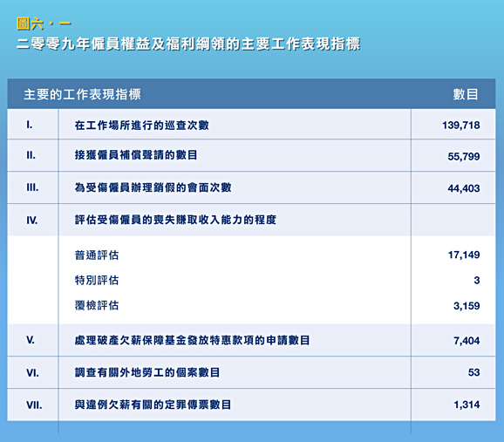Click the figure label 圖六．一
This screenshot has height=442, width=504.
pyautogui.click(x=44, y=24)
